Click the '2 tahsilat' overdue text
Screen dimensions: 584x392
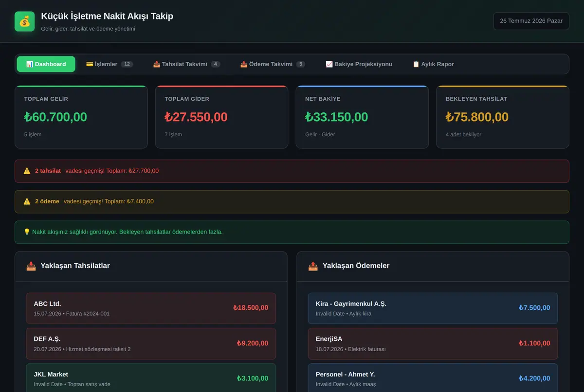pyautogui.click(x=48, y=171)
